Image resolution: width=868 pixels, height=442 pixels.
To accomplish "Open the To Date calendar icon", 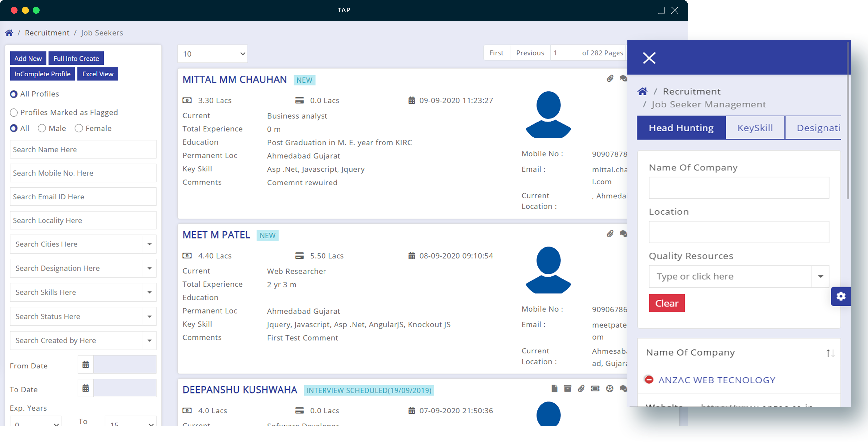I will 86,388.
